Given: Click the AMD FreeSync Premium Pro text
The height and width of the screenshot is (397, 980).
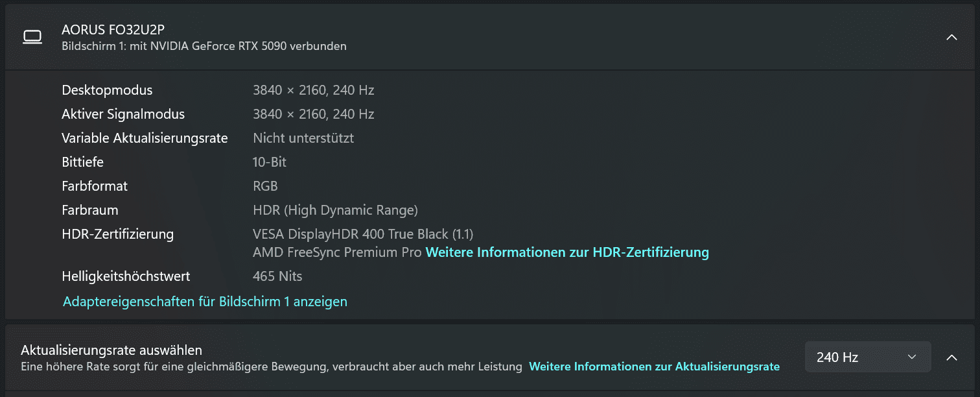Looking at the screenshot, I should coord(337,252).
